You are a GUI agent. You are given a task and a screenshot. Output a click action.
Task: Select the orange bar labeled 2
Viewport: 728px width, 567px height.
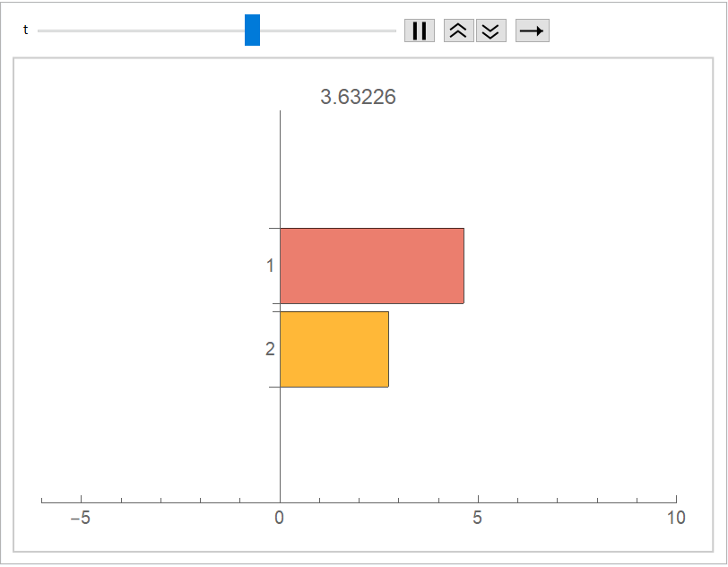334,349
